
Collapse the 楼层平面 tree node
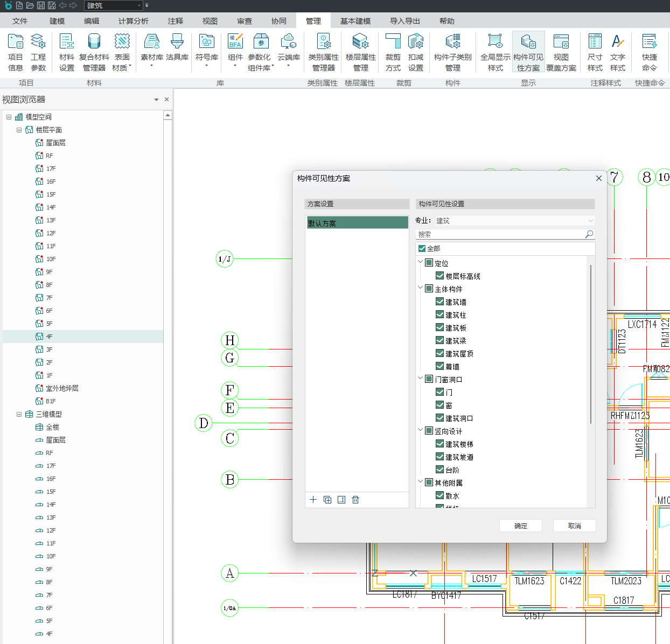(19, 130)
